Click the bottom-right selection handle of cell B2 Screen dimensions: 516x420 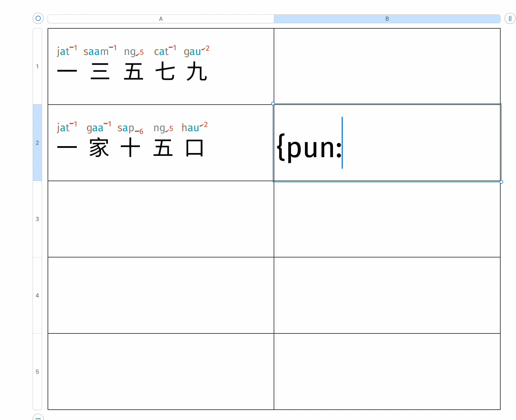pos(501,182)
